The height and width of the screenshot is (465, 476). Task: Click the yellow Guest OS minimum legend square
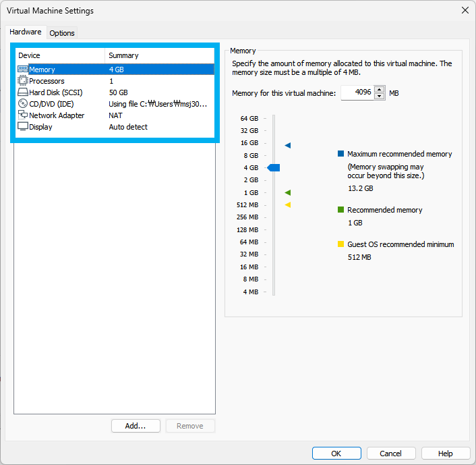pos(340,244)
